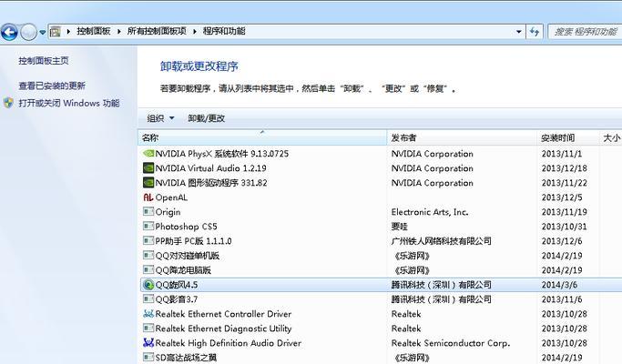This screenshot has width=622, height=364.
Task: Select Realtek High Definition Audio Driver icon
Action: coord(148,342)
